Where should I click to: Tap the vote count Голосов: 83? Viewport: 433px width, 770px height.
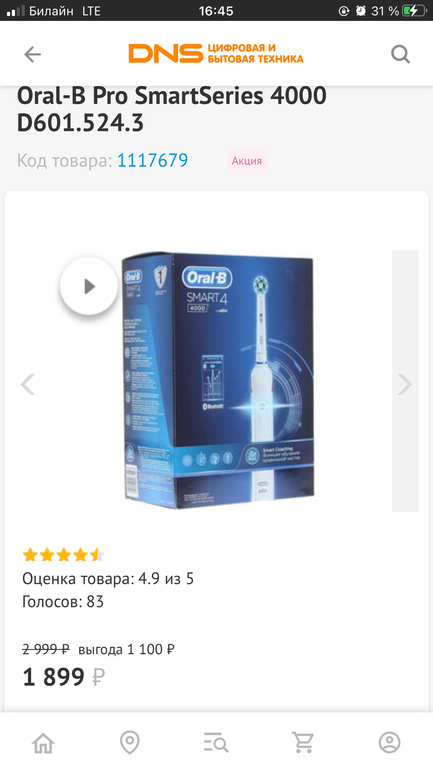(63, 602)
